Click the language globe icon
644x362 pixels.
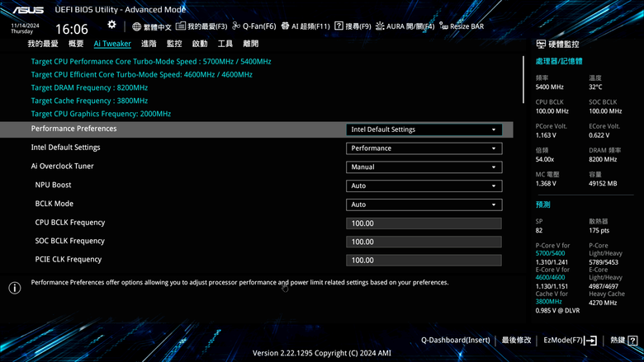click(x=136, y=26)
